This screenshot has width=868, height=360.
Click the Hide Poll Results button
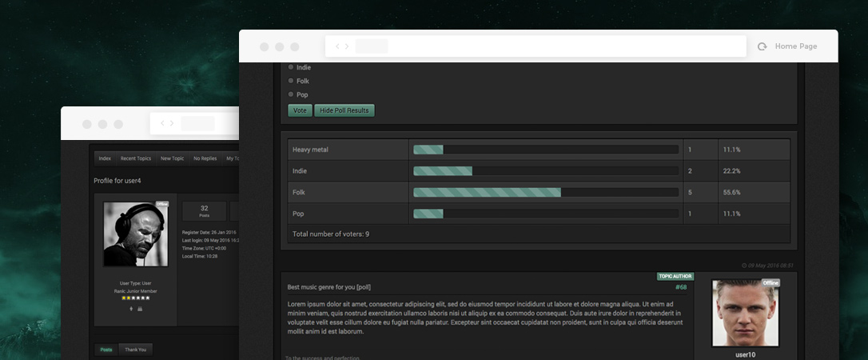point(344,110)
